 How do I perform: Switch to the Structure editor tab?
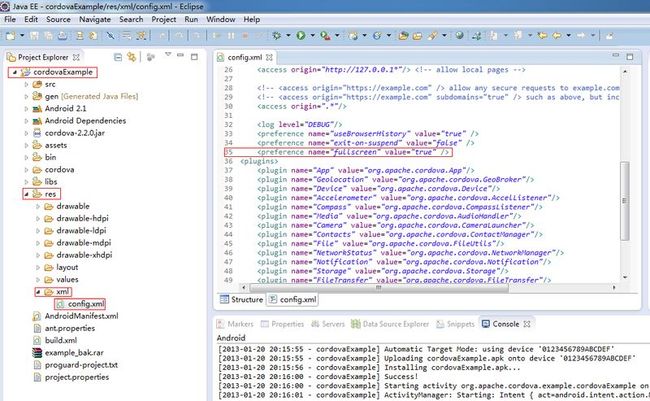(x=242, y=299)
